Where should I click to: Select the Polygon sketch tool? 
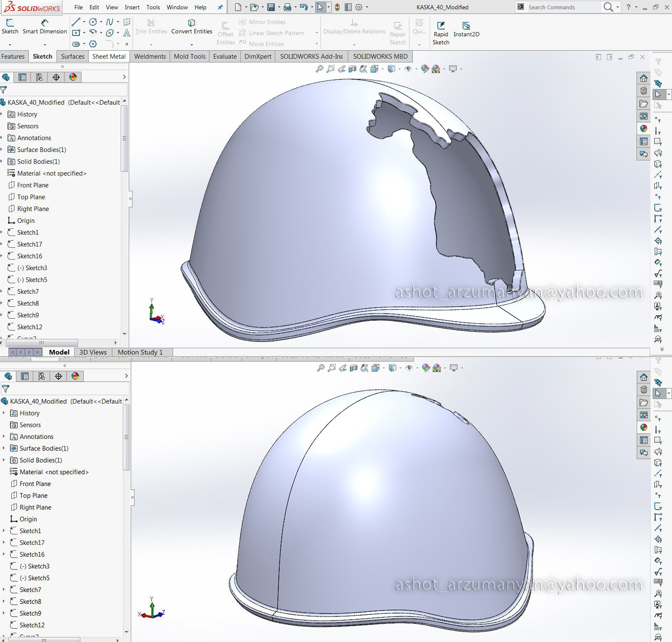tap(93, 44)
